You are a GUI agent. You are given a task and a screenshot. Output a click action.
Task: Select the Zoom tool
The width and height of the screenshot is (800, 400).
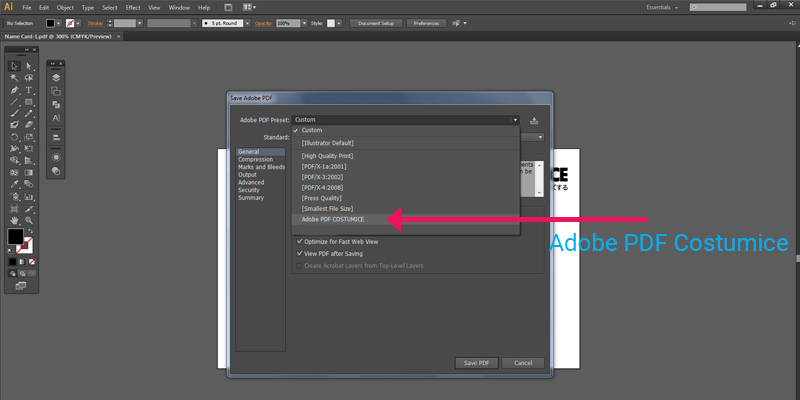[29, 220]
